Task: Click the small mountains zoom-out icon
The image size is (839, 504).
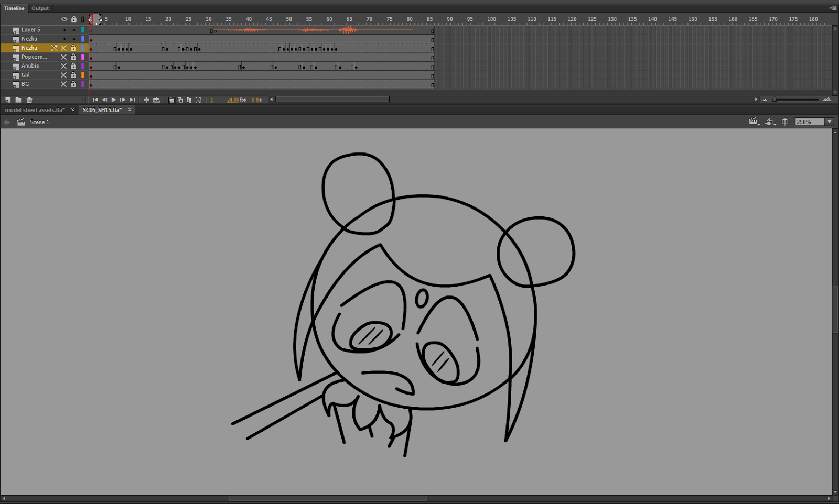Action: coord(765,100)
